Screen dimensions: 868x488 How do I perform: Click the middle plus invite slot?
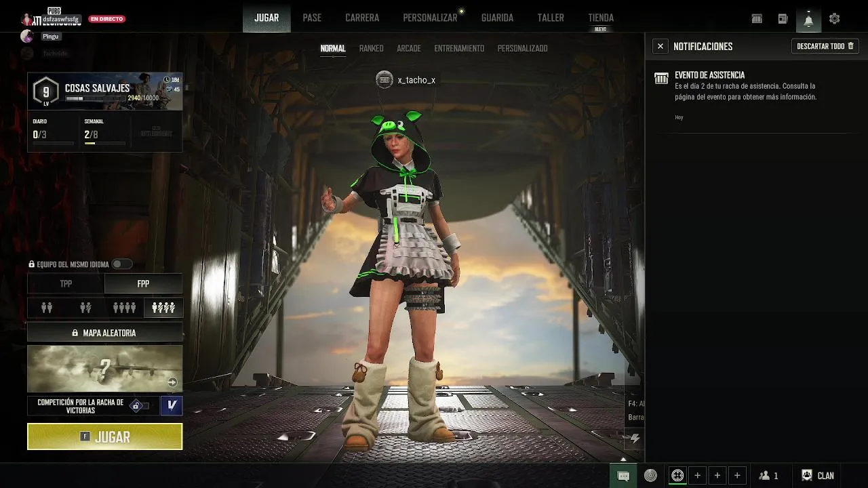pyautogui.click(x=717, y=476)
